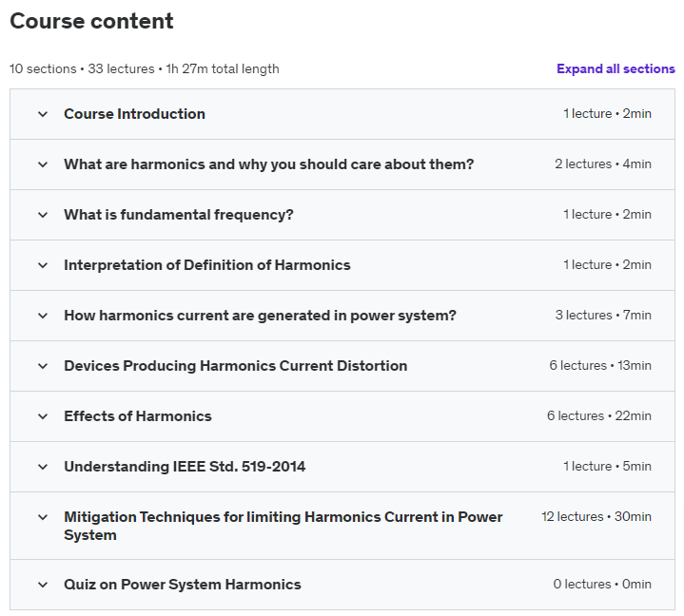This screenshot has height=616, width=684.
Task: Click the Expand all sections link
Action: point(616,68)
